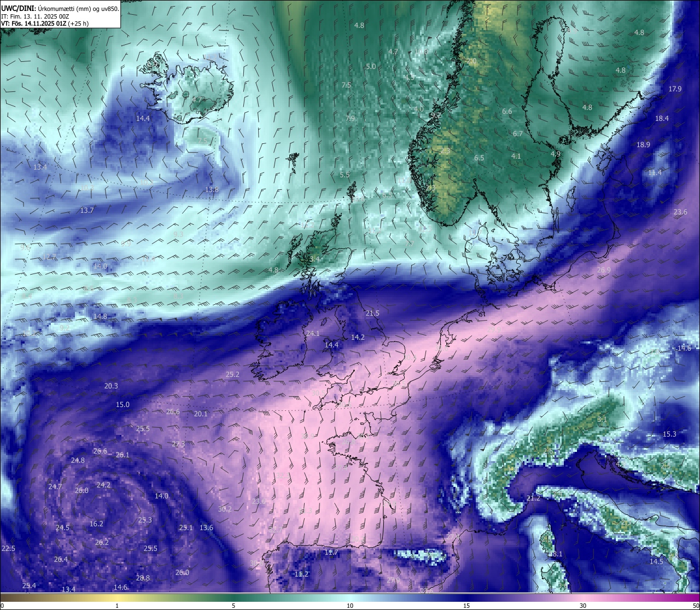
Task: Click the '21.2' value near the Ligurian coast
Action: point(533,498)
